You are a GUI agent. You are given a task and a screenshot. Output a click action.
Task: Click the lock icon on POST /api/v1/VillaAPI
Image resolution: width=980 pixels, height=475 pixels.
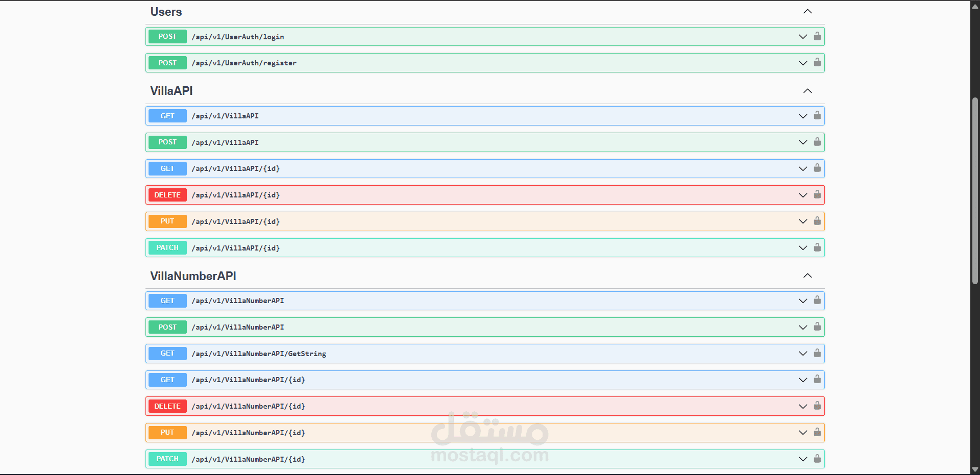817,142
